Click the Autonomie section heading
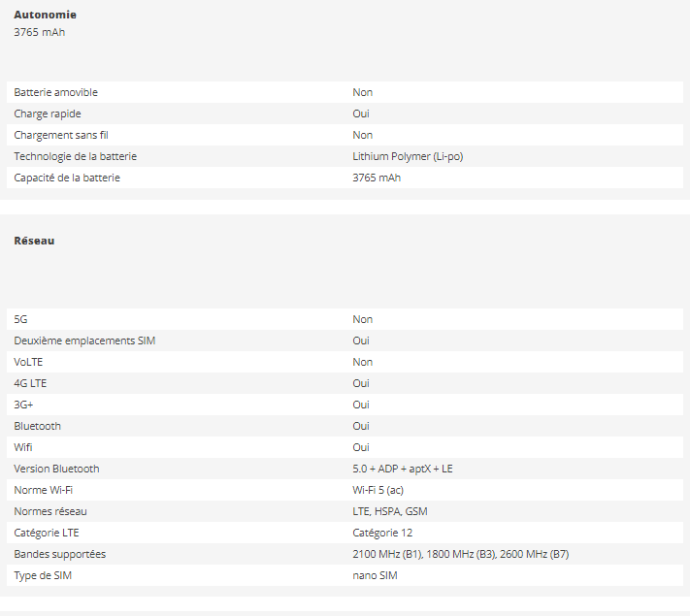Screen dimensions: 690x616 pyautogui.click(x=46, y=15)
